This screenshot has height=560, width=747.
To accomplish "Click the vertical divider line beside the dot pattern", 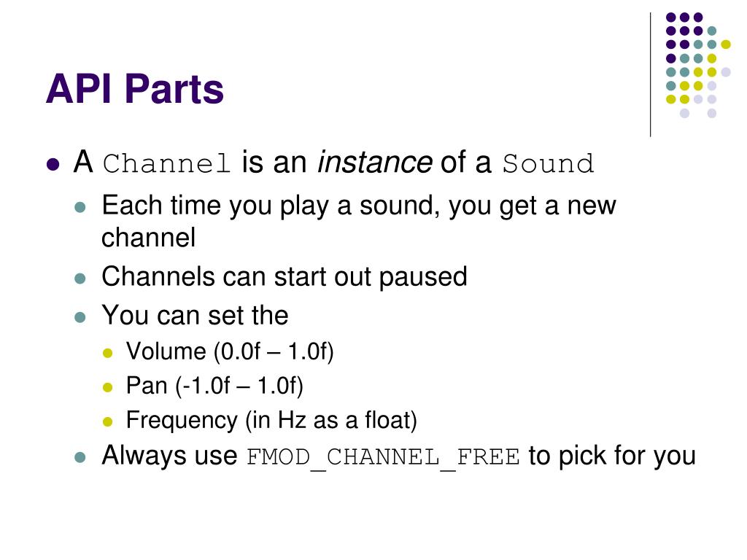I will 650,75.
